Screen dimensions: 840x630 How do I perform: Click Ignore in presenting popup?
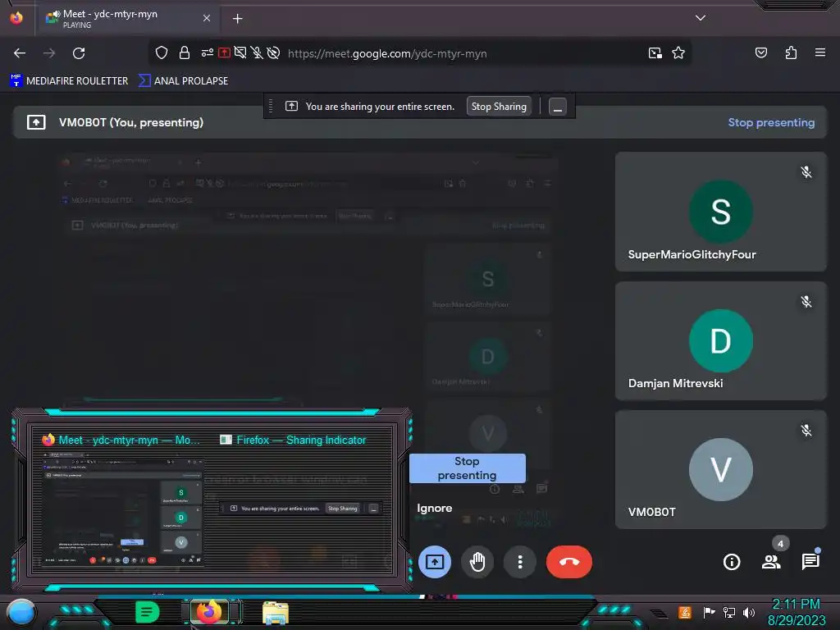tap(435, 508)
